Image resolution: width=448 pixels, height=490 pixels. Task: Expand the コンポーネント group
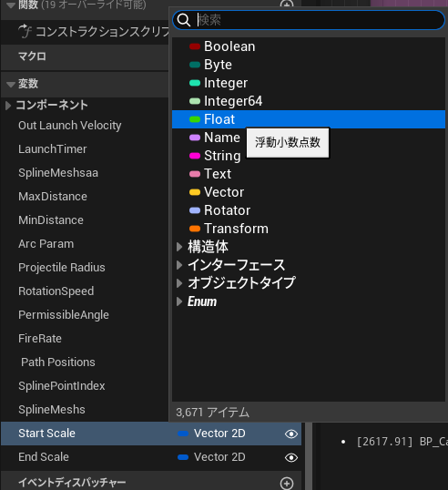click(x=8, y=106)
